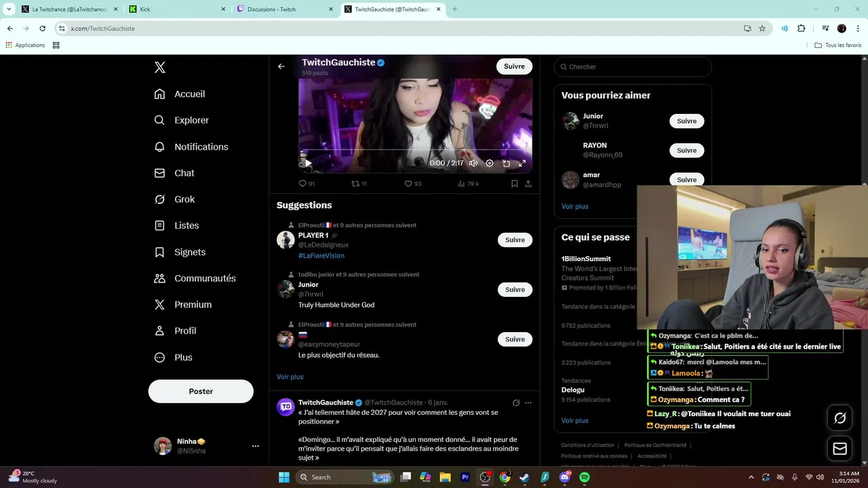The height and width of the screenshot is (488, 868).
Task: Click Voir plus under Vous pourriez aimer
Action: pyautogui.click(x=574, y=207)
